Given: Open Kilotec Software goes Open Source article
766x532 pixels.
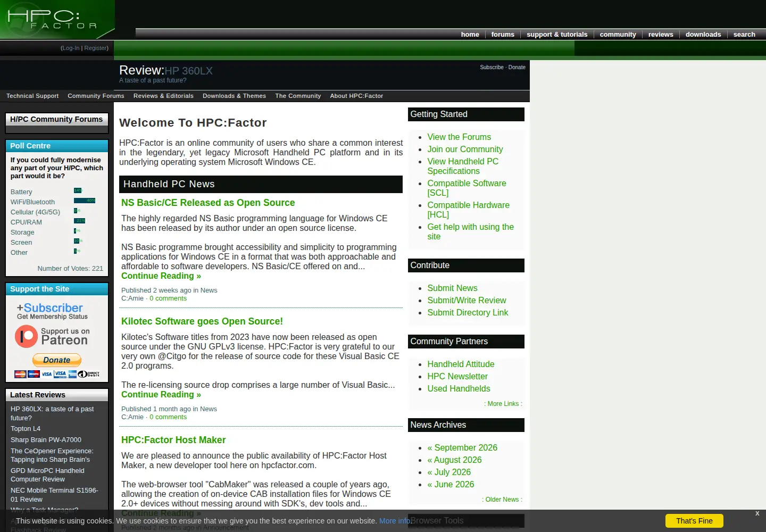Looking at the screenshot, I should (x=202, y=321).
